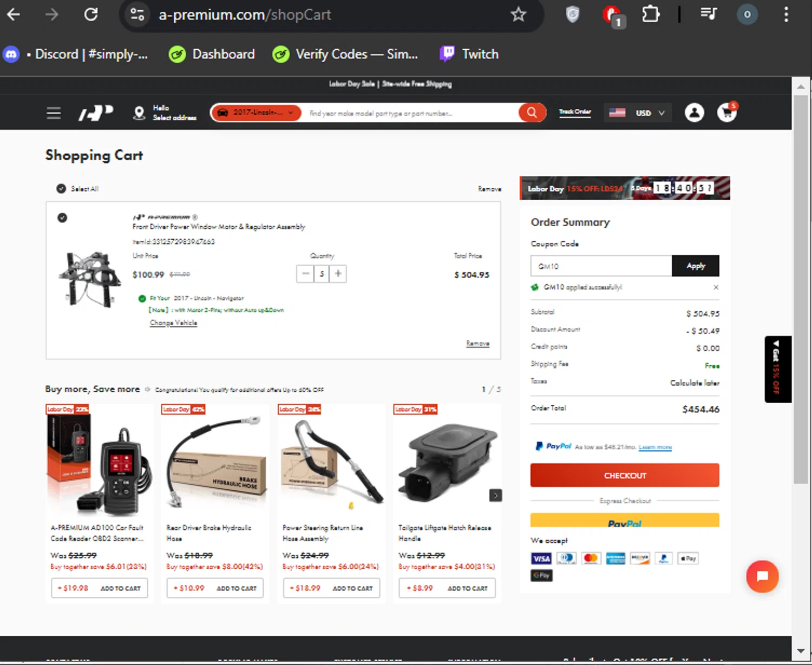Add the $19.98 code reader to cart
The image size is (812, 665).
[99, 588]
